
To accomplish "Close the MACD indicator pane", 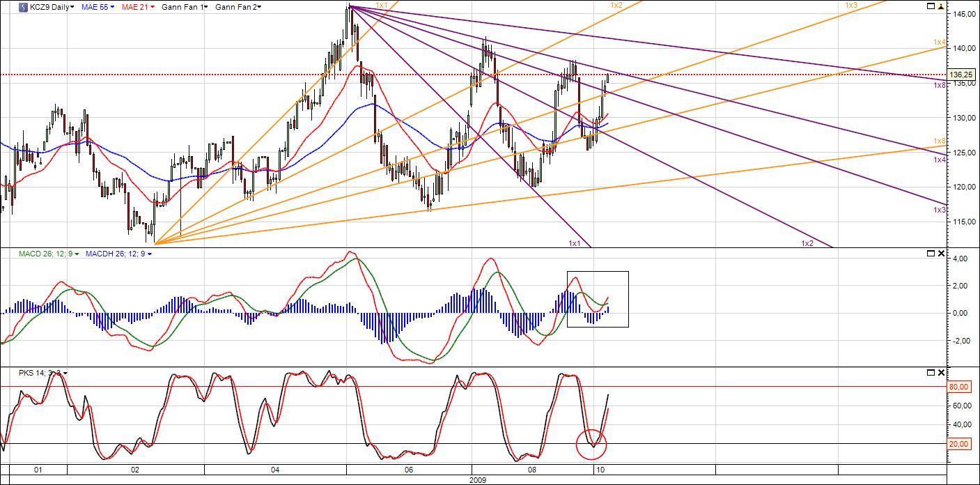I will pos(942,253).
